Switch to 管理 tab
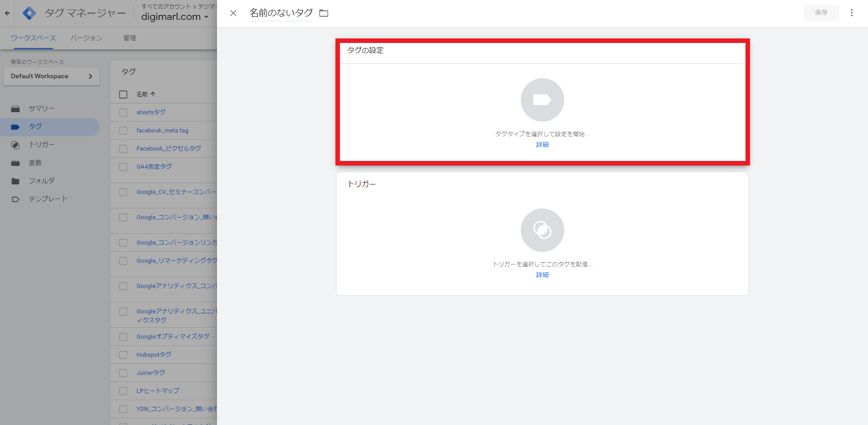Screen dimensions: 868x425 (x=130, y=38)
